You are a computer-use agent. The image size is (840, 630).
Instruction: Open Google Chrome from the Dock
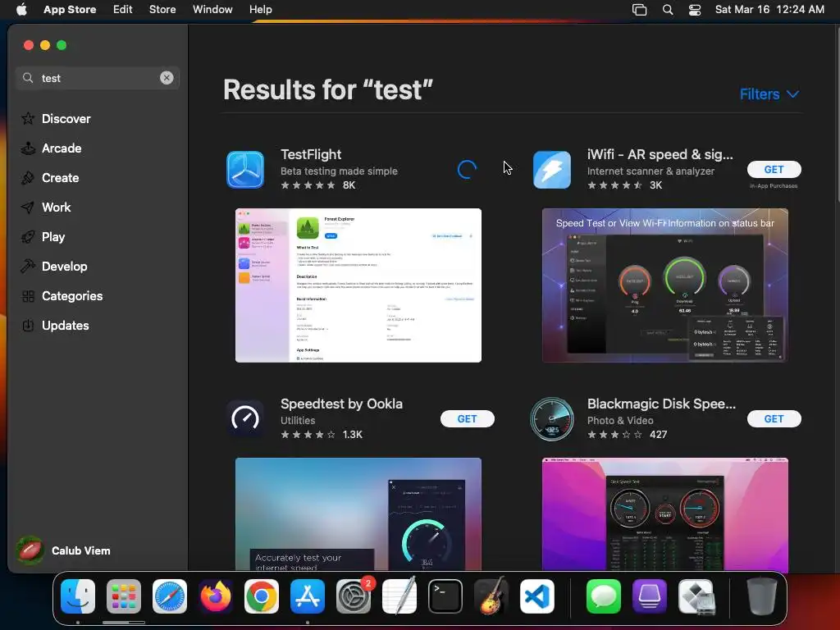(262, 596)
